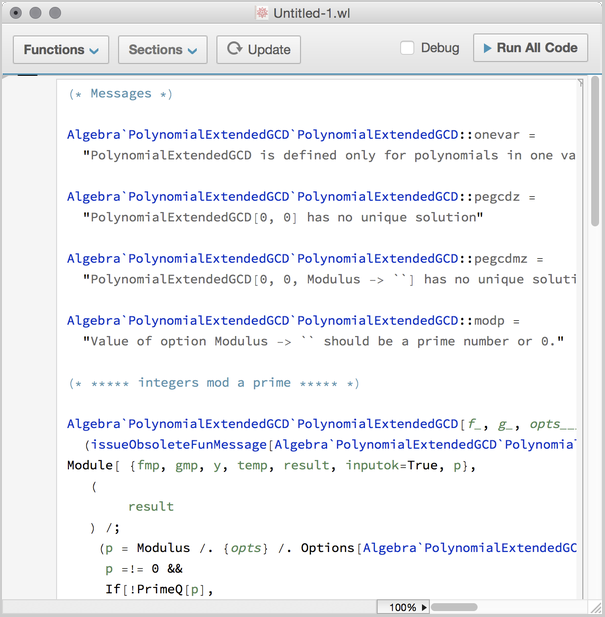Viewport: 605px width, 617px height.
Task: Click the window resize grip corner
Action: tap(596, 607)
